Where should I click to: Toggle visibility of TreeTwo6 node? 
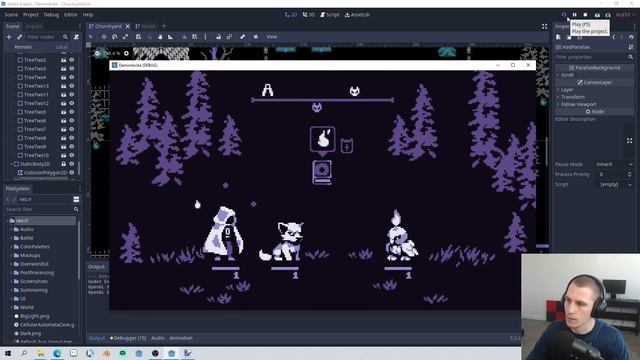pyautogui.click(x=72, y=121)
